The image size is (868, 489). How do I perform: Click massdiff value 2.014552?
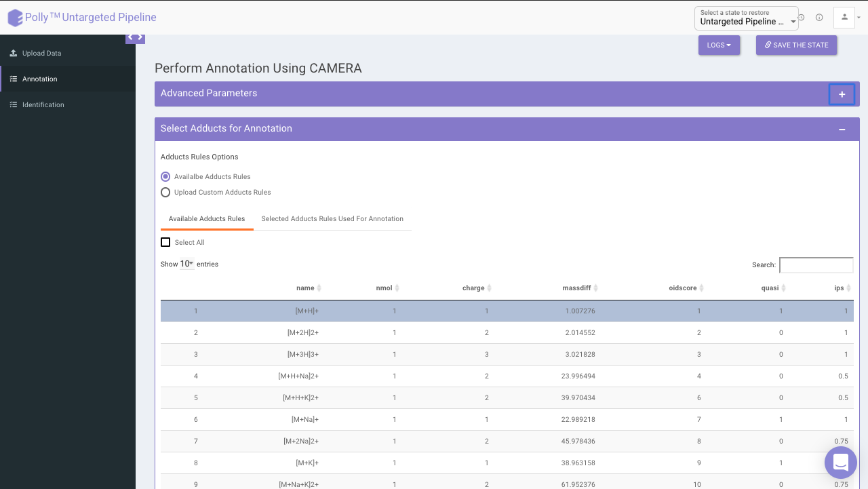580,333
